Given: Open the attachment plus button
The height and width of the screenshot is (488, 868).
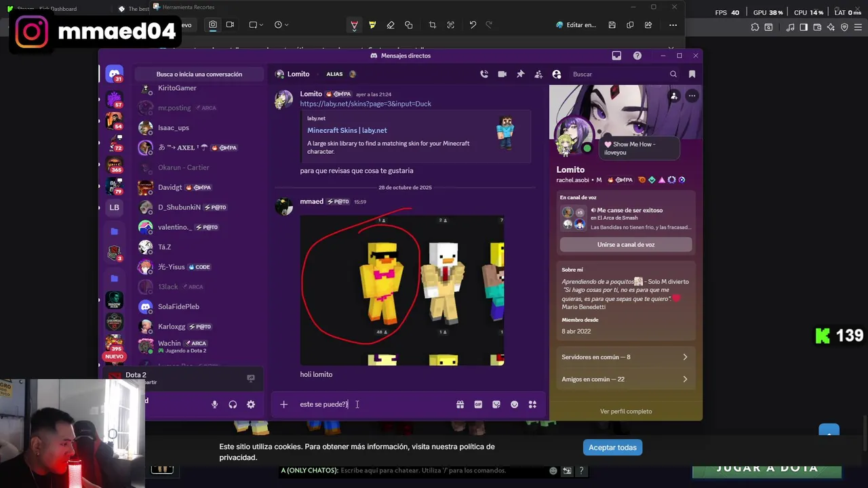Looking at the screenshot, I should point(283,404).
